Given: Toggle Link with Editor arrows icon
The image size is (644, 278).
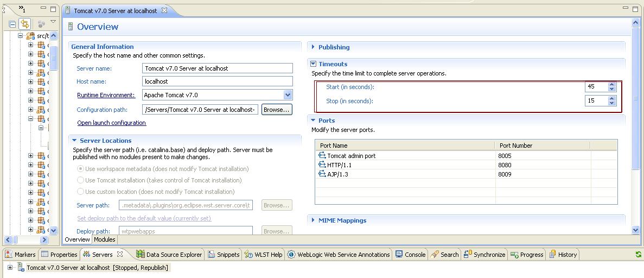Looking at the screenshot, I should point(25,24).
